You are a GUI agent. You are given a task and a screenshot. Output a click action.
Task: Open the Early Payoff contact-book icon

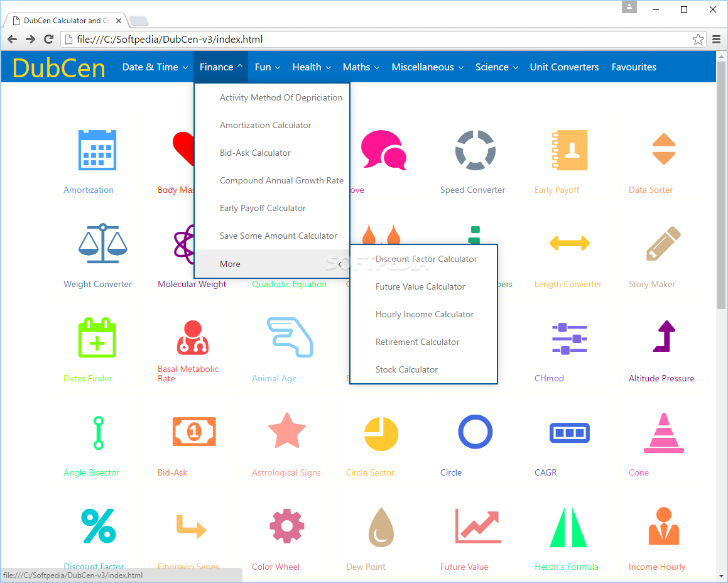coord(569,150)
